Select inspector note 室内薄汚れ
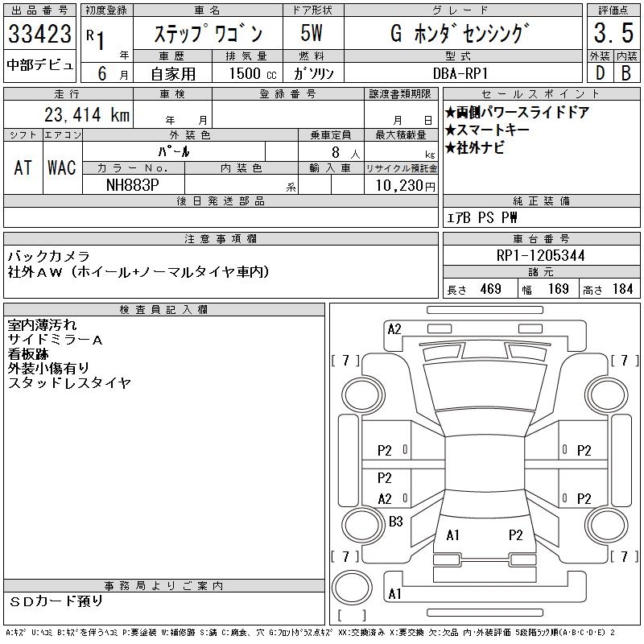This screenshot has width=644, height=644. click(42, 325)
